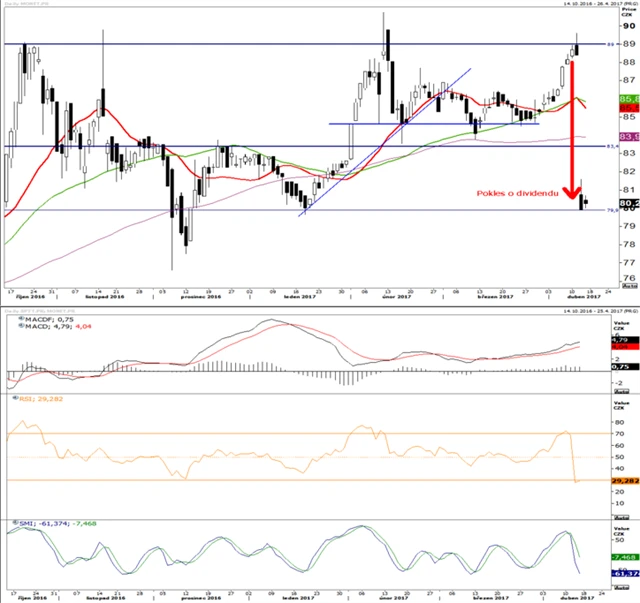The width and height of the screenshot is (640, 603).
Task: Toggle the eye icon beside MACDF
Action: pos(22,319)
